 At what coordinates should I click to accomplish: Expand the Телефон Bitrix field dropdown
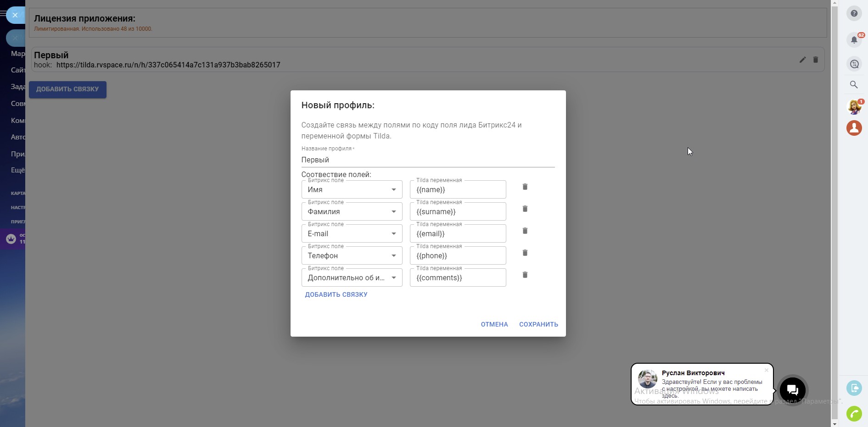pyautogui.click(x=352, y=255)
